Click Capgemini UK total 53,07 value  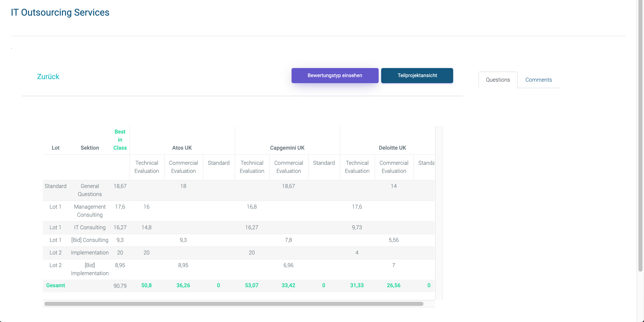[x=252, y=285]
